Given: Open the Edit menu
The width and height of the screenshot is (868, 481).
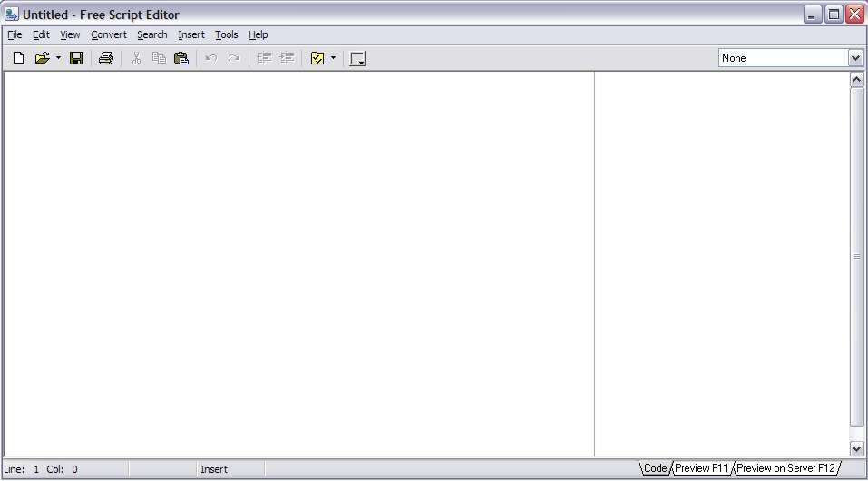Looking at the screenshot, I should 41,34.
